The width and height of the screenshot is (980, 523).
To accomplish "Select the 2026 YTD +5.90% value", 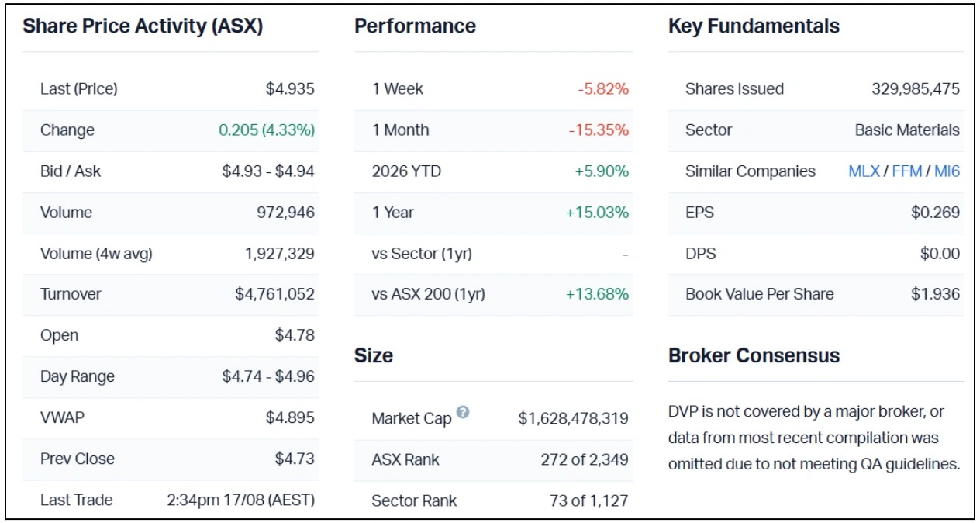I will (601, 171).
